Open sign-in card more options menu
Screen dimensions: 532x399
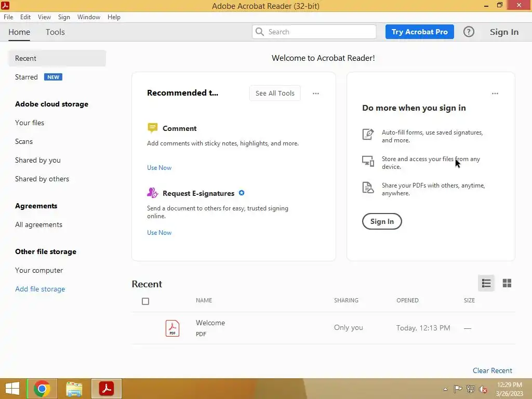coord(495,94)
